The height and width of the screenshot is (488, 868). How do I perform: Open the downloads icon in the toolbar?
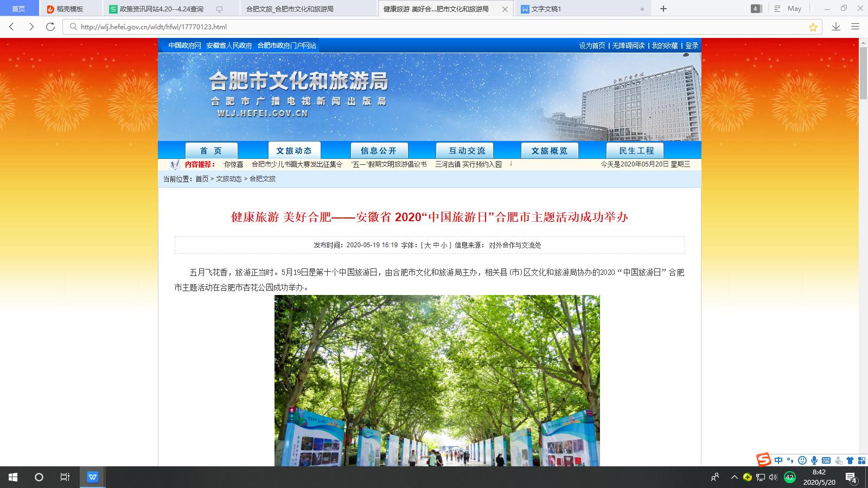click(x=836, y=27)
